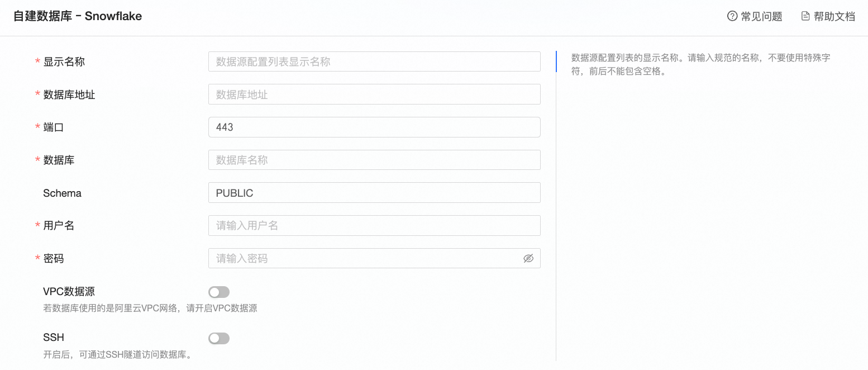Viewport: 868px width, 370px height.
Task: Focus the 用户名 input field
Action: tap(374, 225)
